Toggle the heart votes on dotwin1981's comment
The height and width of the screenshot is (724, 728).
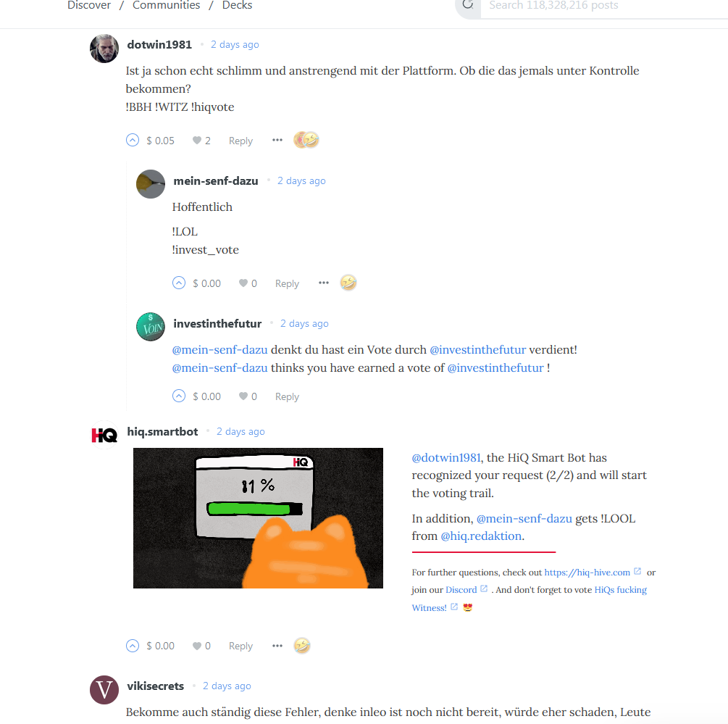tap(201, 141)
